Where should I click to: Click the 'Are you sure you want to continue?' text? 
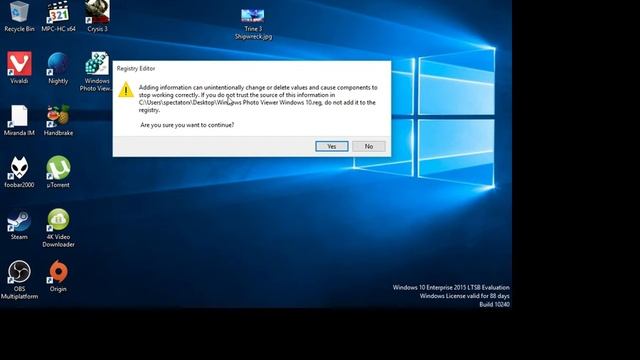(x=187, y=125)
